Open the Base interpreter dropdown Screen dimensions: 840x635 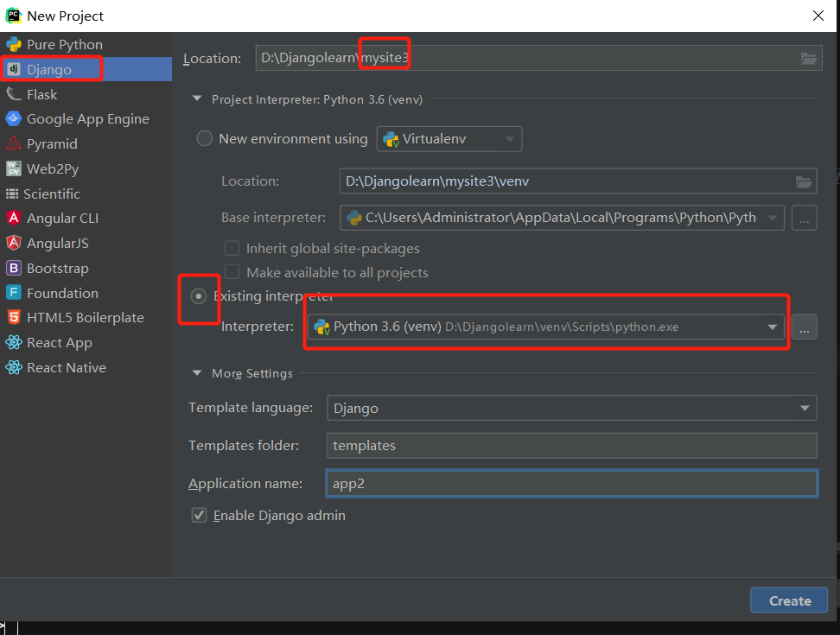(x=562, y=218)
